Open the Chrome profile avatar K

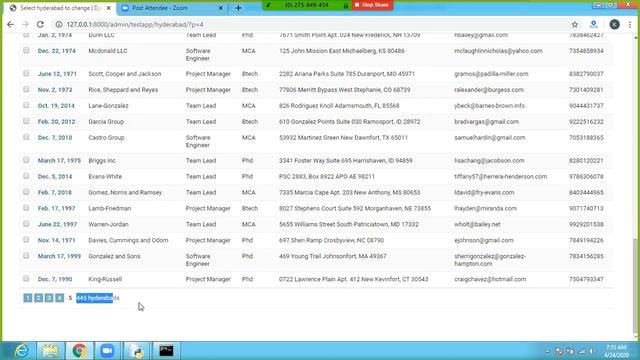pyautogui.click(x=614, y=24)
